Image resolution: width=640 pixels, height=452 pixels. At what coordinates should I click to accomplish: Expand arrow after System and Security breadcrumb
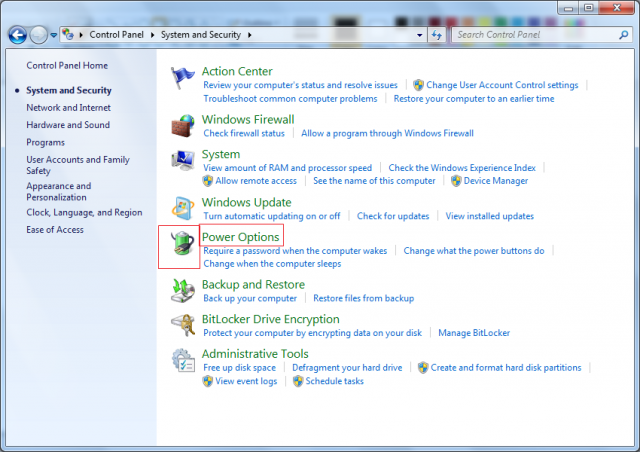[249, 35]
